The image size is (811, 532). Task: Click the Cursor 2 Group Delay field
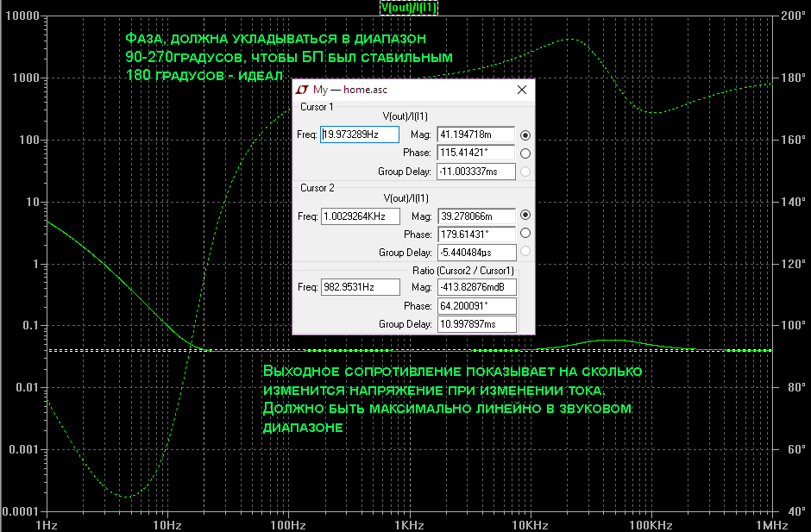pos(475,253)
